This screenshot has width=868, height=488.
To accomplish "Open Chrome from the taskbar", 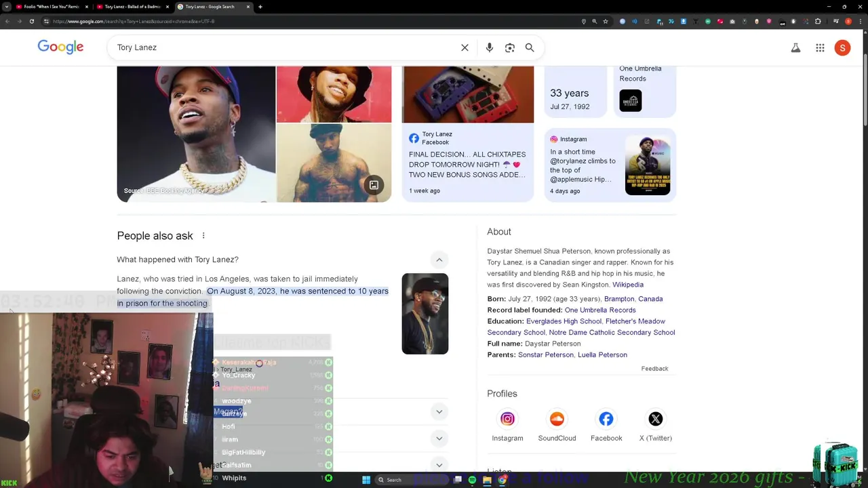I will pyautogui.click(x=502, y=480).
